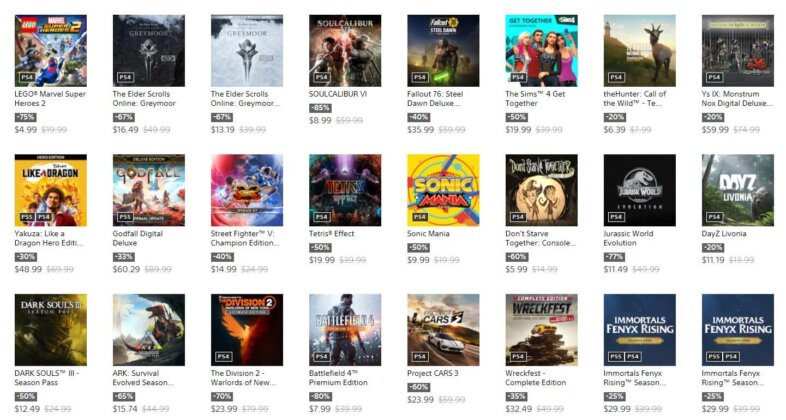The width and height of the screenshot is (786, 420).
Task: Select the Jurassic World Evolution cover
Action: (x=640, y=190)
